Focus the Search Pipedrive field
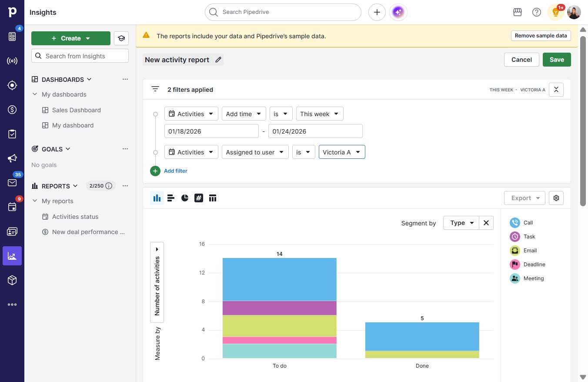The height and width of the screenshot is (382, 588). (283, 12)
